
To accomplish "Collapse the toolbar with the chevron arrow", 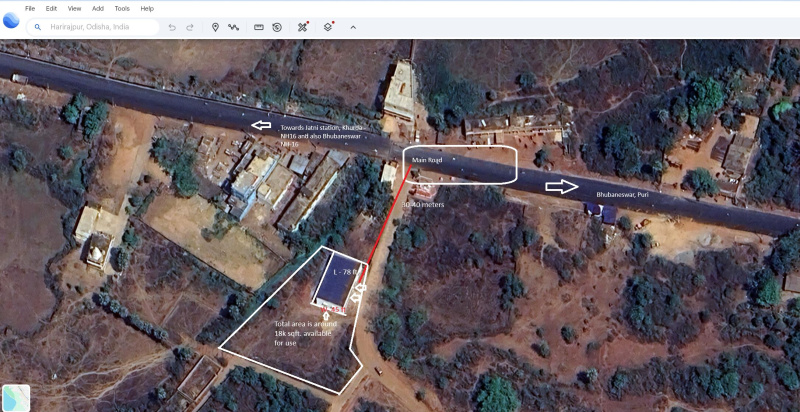I will tap(353, 27).
